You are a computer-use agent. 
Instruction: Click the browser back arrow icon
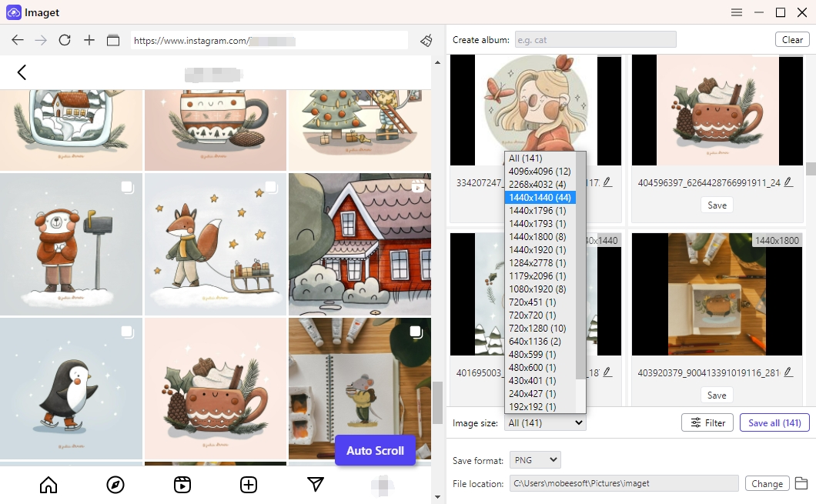[17, 40]
